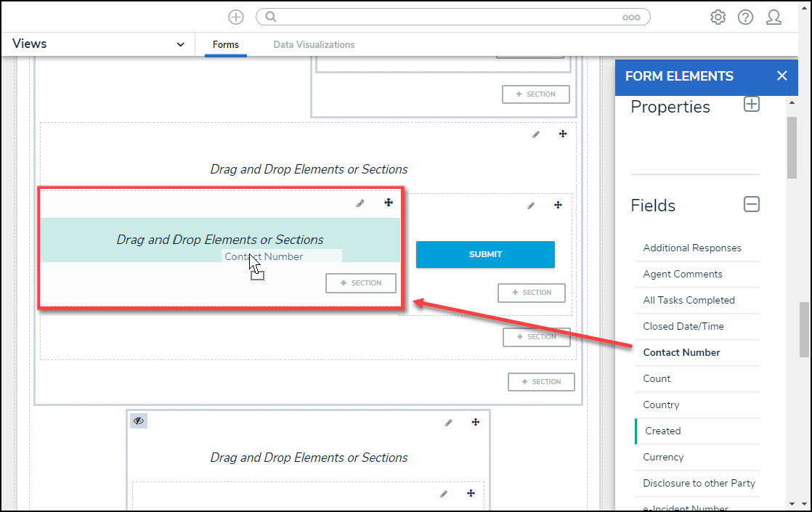Image resolution: width=812 pixels, height=512 pixels.
Task: Close the Form Elements panel
Action: coord(781,76)
